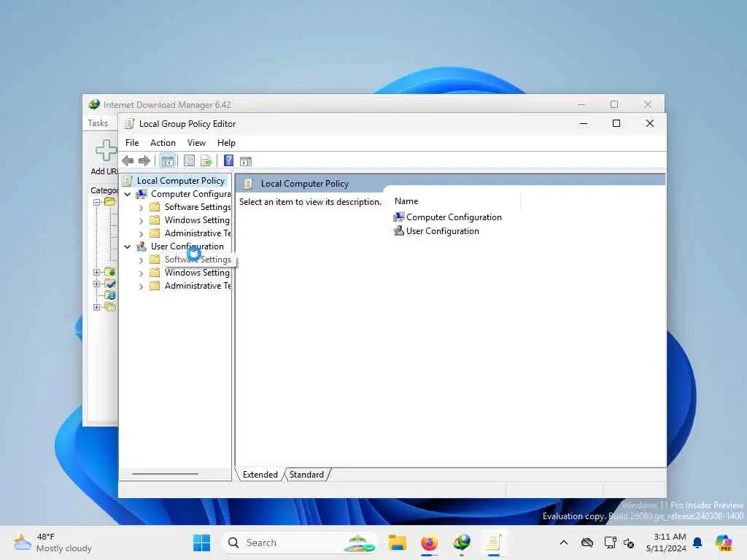Select Software Settings folder under User Configuration
747x560 pixels.
(197, 260)
